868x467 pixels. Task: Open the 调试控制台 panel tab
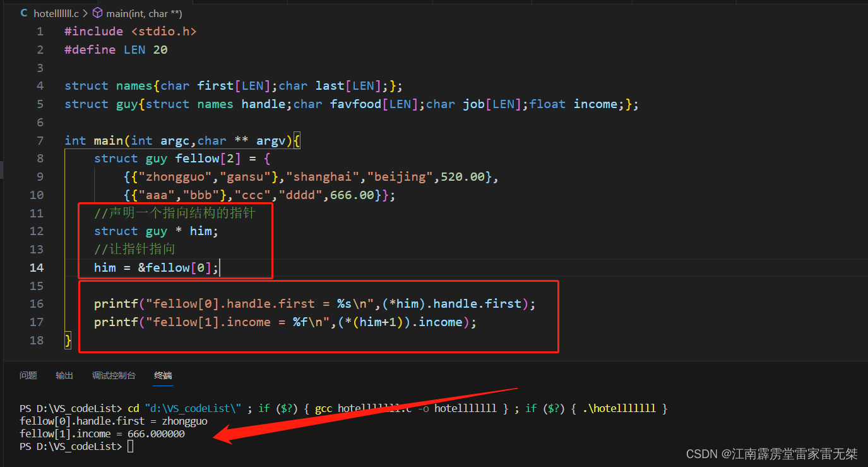click(x=114, y=375)
